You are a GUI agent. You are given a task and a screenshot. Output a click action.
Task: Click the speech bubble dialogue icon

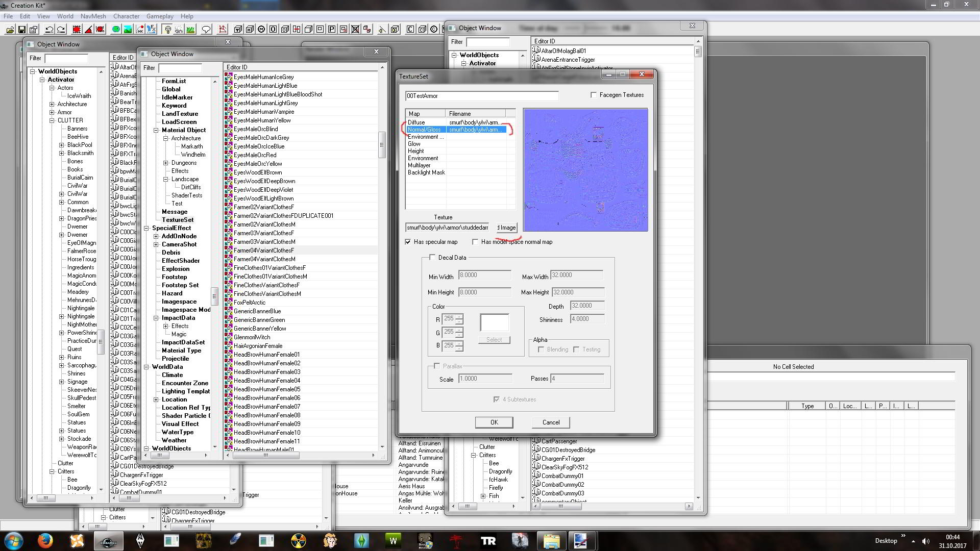click(206, 30)
